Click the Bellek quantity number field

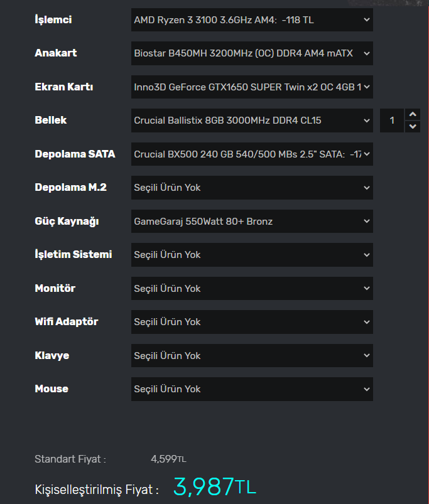click(x=393, y=121)
